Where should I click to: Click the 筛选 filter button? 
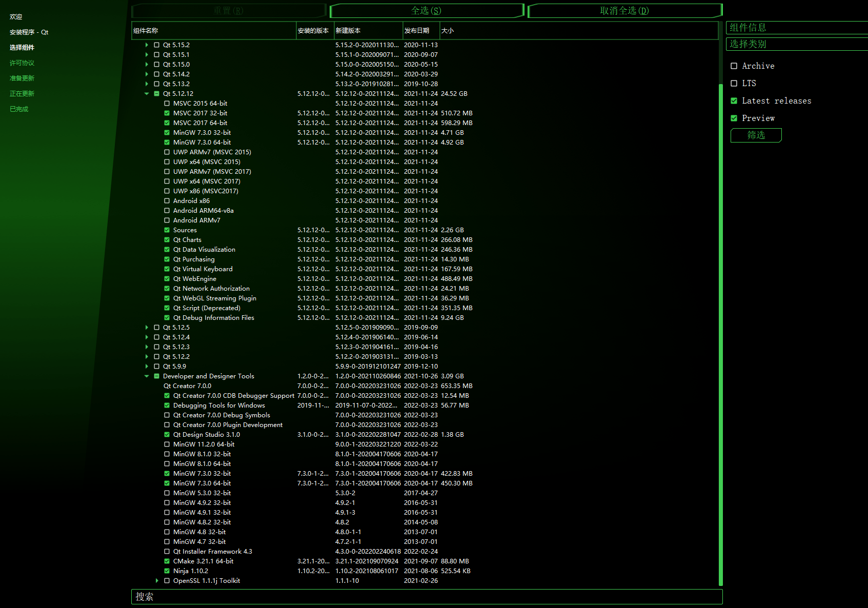(756, 135)
